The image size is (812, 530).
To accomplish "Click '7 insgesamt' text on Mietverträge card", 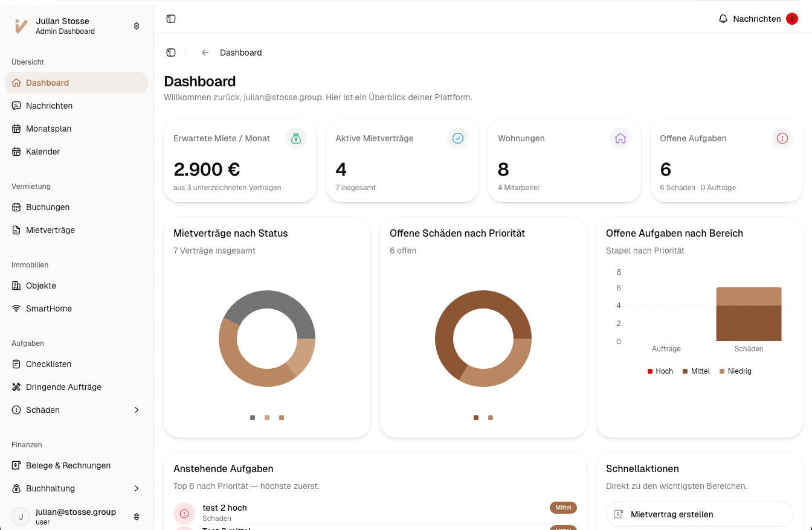I will [x=356, y=188].
